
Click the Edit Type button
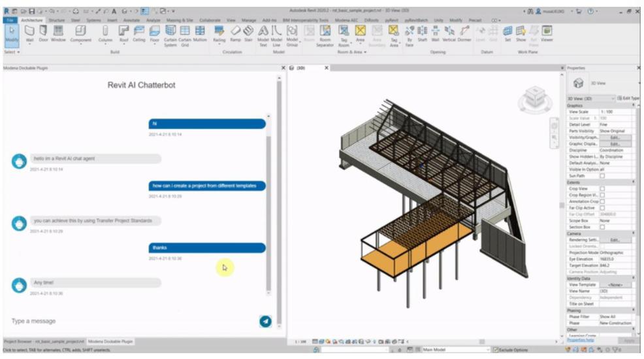628,98
